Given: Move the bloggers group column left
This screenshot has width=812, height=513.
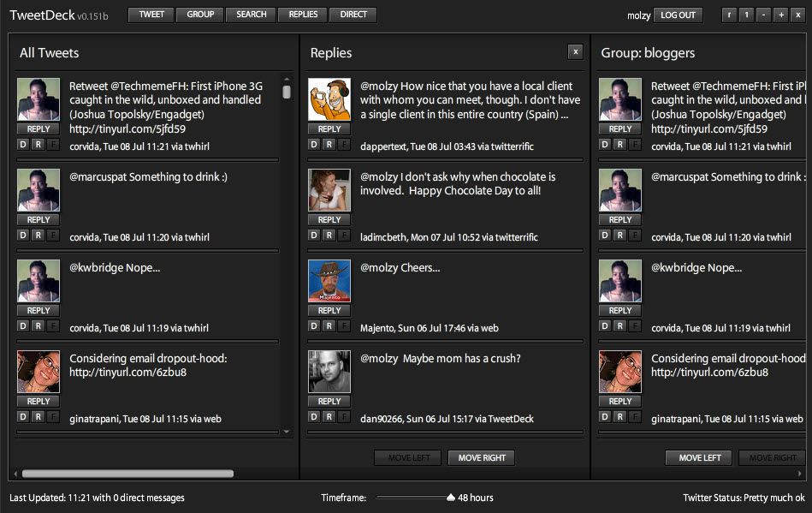Looking at the screenshot, I should click(700, 457).
